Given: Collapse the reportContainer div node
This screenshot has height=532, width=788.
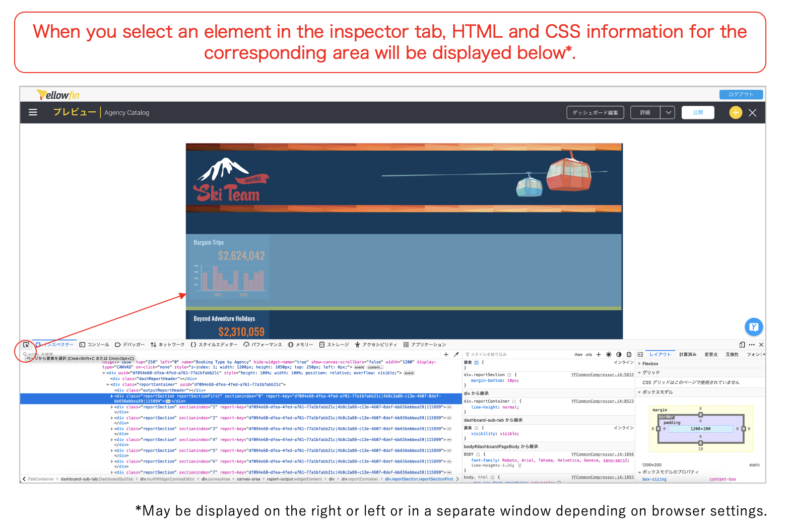Looking at the screenshot, I should point(108,384).
